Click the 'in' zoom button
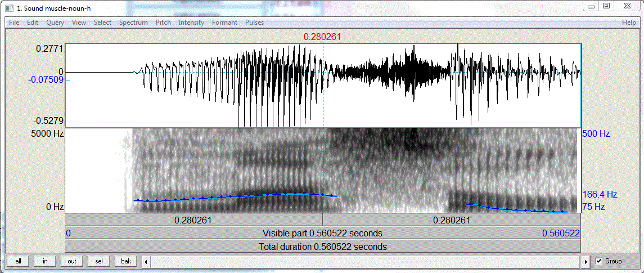 [x=45, y=261]
